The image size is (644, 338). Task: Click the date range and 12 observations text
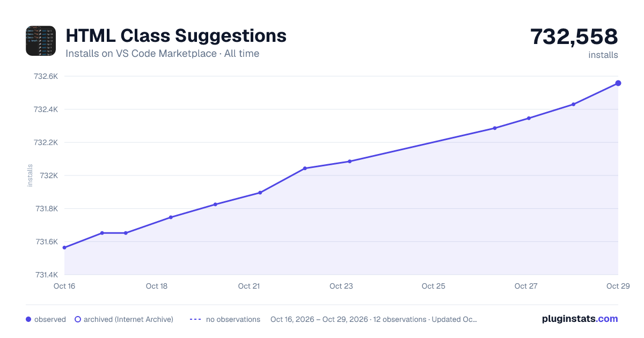tap(374, 319)
